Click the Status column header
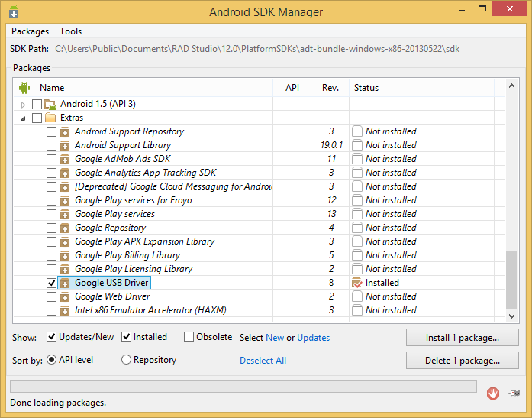This screenshot has width=532, height=418. point(366,88)
